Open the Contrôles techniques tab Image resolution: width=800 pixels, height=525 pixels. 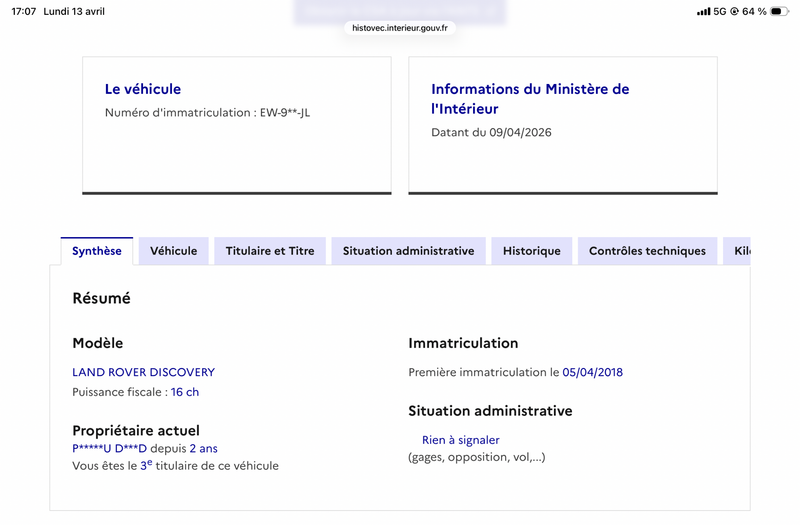647,251
